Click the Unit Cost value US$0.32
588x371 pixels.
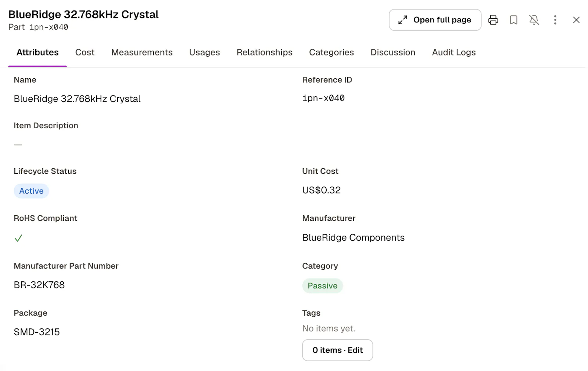321,190
